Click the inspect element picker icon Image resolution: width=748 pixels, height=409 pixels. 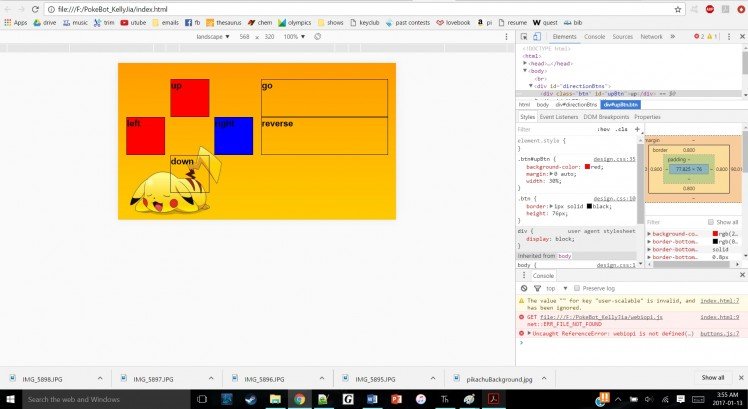point(524,37)
